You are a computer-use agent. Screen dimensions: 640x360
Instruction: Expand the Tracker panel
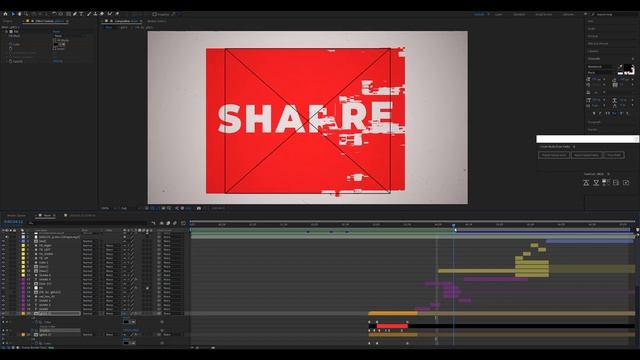[592, 129]
